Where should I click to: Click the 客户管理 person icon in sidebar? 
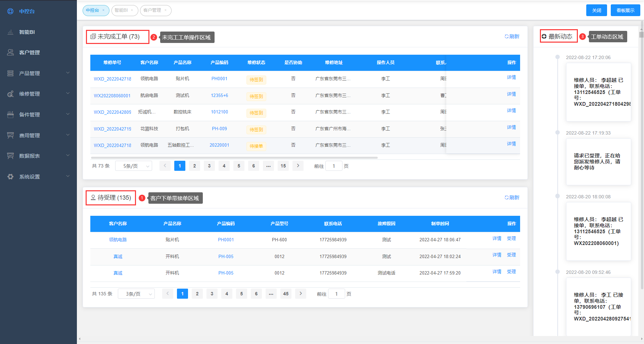click(10, 53)
